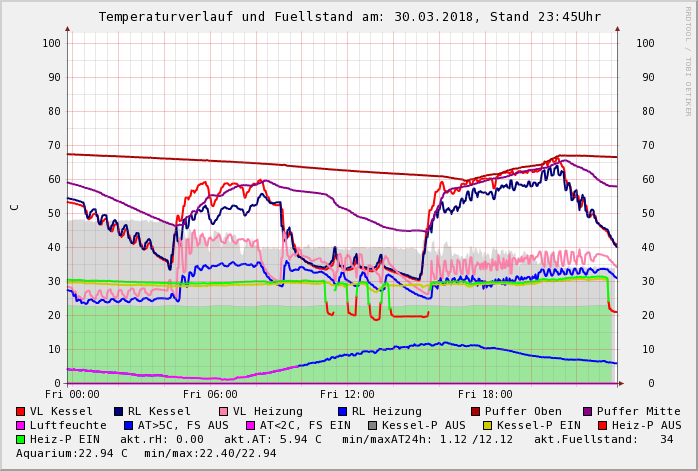
Task: Click the magenta Luftfeuchte legend swatch
Action: coord(21,426)
